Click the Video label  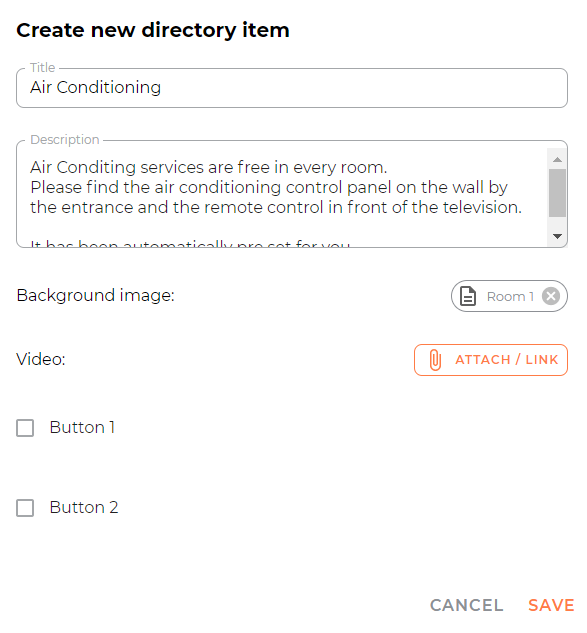(41, 359)
